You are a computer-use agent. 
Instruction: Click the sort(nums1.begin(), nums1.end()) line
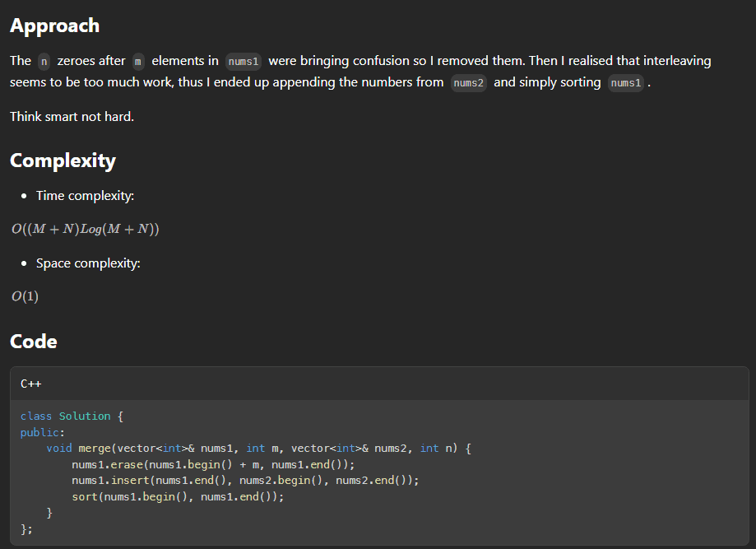[178, 496]
